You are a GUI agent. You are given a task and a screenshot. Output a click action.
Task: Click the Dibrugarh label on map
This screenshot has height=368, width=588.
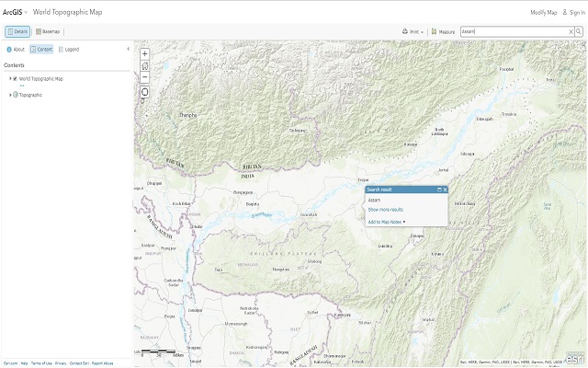[484, 119]
